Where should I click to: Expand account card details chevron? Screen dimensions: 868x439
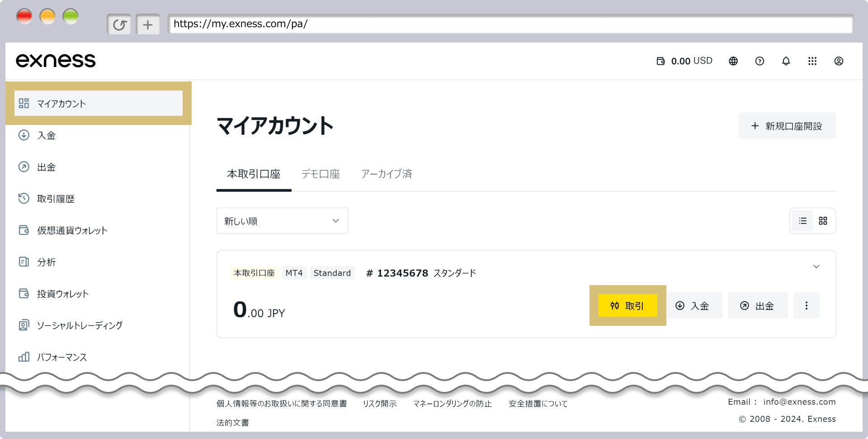point(816,267)
